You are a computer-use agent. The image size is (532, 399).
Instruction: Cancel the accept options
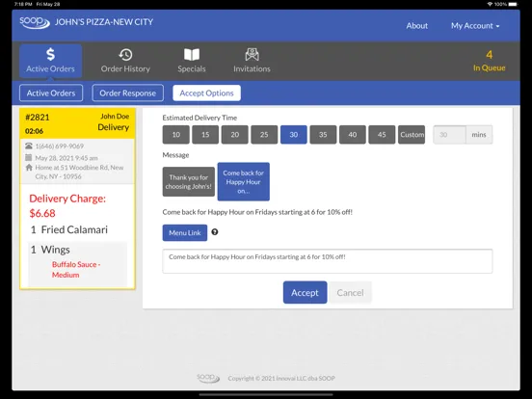(350, 292)
